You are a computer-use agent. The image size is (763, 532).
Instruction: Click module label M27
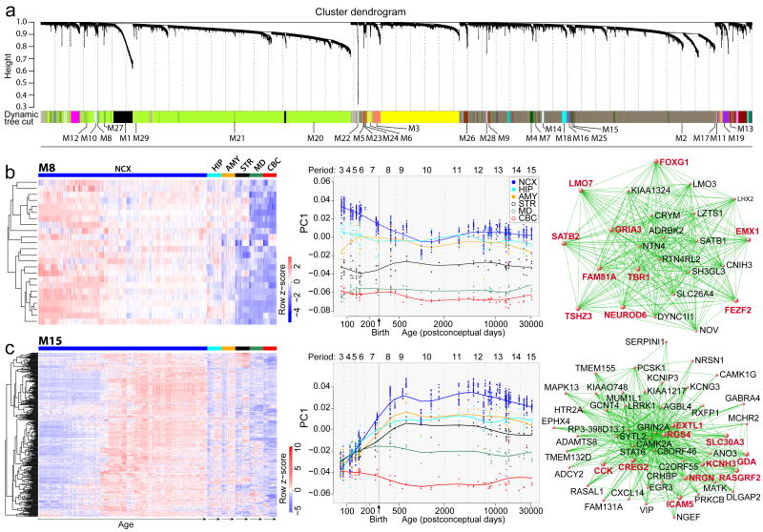tap(114, 129)
